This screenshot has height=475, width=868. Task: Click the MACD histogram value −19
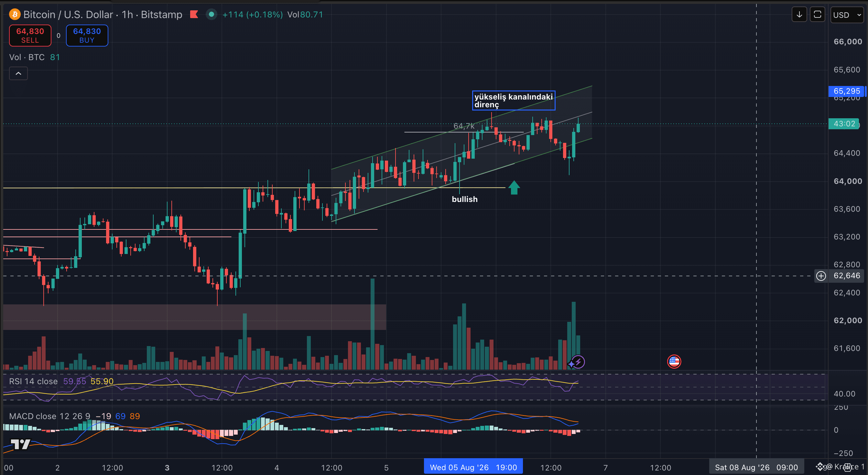click(103, 416)
